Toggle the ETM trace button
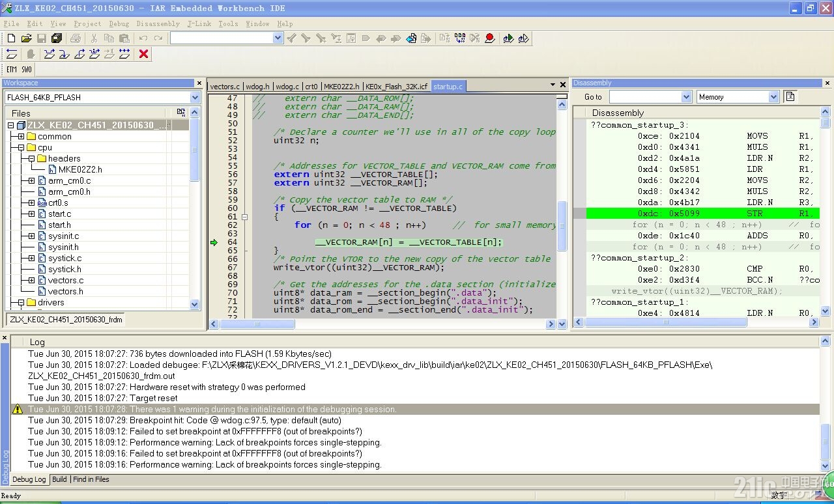 coord(12,70)
